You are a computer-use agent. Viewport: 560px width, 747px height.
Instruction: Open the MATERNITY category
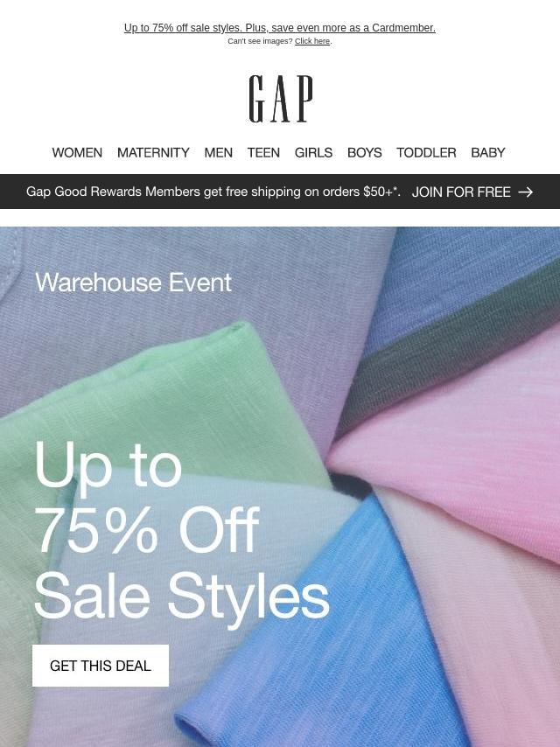click(153, 152)
